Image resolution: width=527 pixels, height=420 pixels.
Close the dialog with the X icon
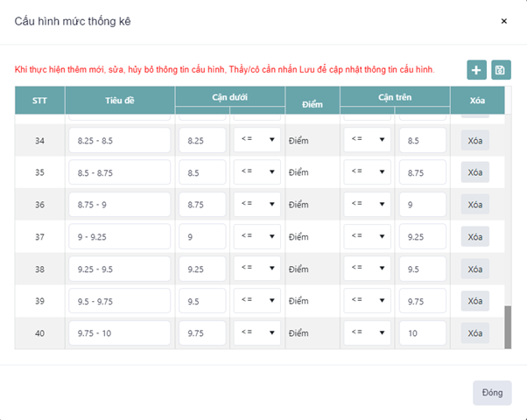pos(503,21)
